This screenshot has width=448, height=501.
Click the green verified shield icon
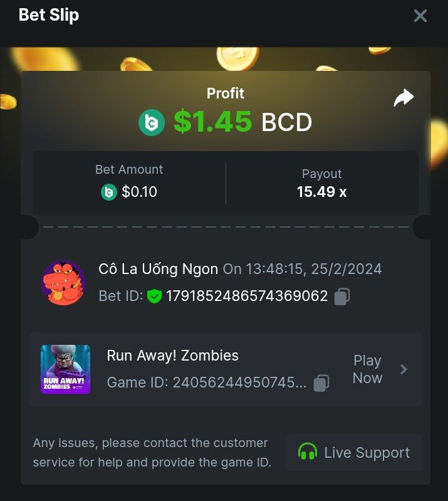154,296
